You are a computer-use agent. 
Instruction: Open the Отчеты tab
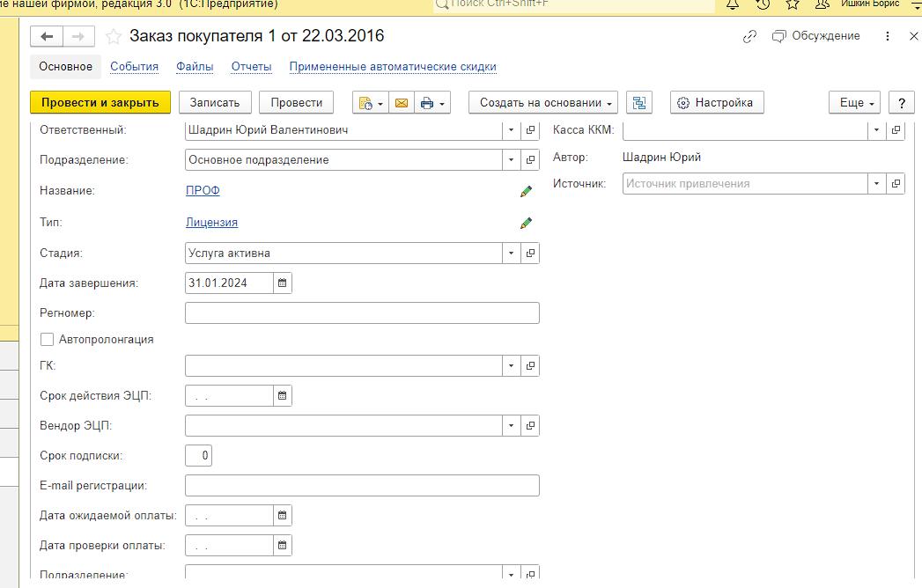coord(251,67)
